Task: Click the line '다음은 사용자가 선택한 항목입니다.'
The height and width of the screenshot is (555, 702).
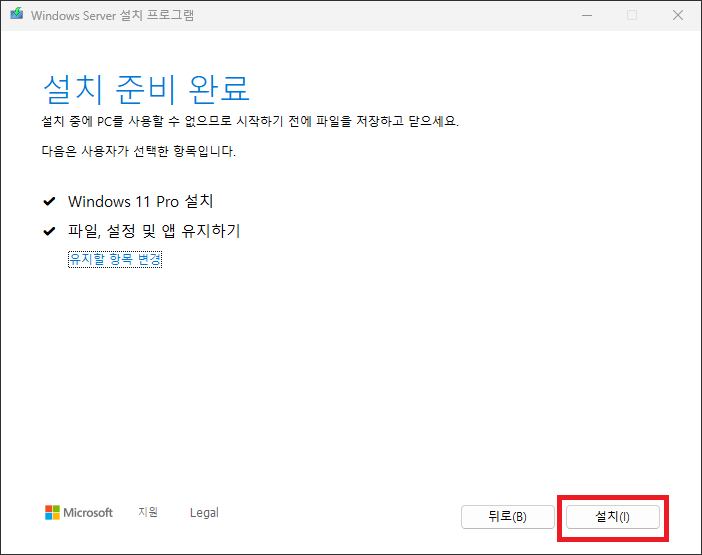Action: 139,151
